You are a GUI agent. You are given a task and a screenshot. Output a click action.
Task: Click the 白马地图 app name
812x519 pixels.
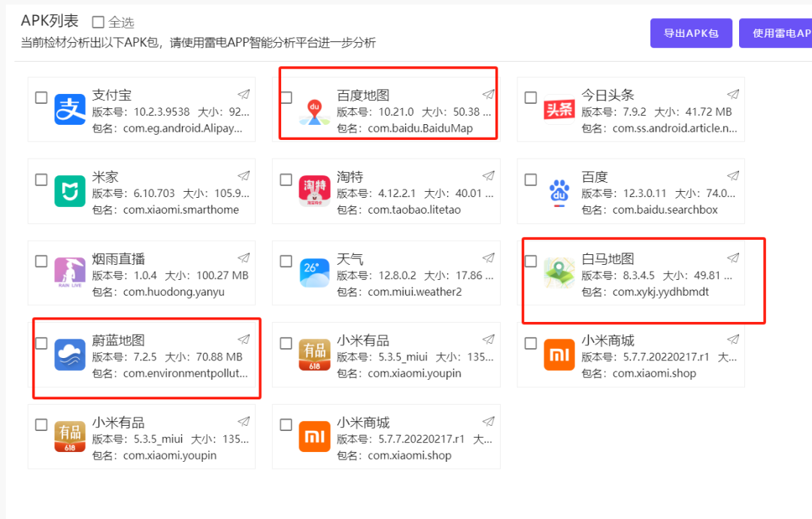pyautogui.click(x=607, y=259)
